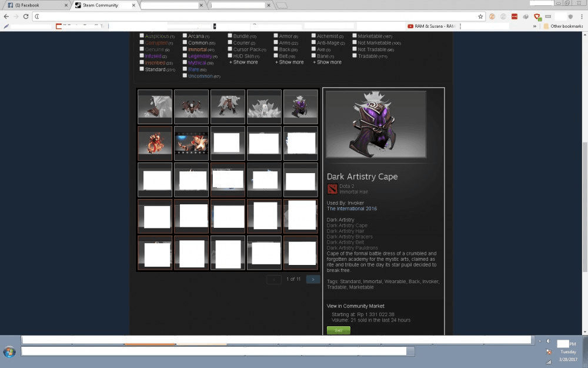This screenshot has width=588, height=368.
Task: Enable the Infused quality filter
Action: coord(142,55)
